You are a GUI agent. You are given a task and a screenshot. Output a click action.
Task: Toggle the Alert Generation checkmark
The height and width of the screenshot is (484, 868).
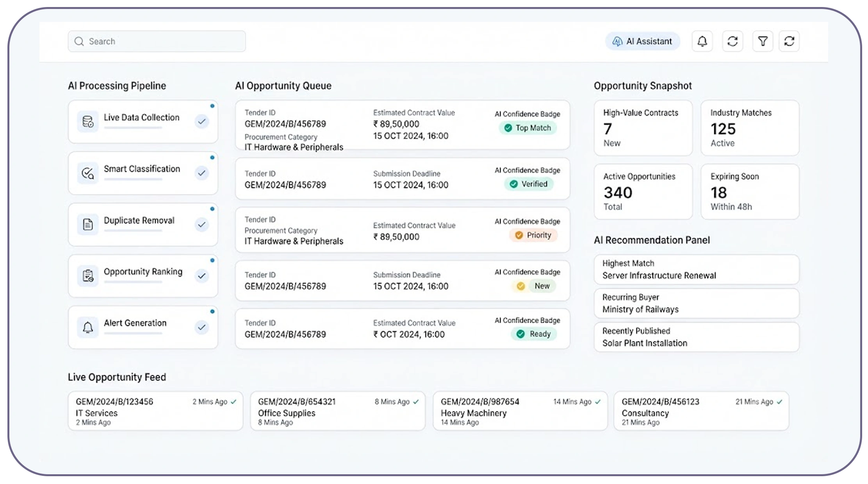coord(201,327)
